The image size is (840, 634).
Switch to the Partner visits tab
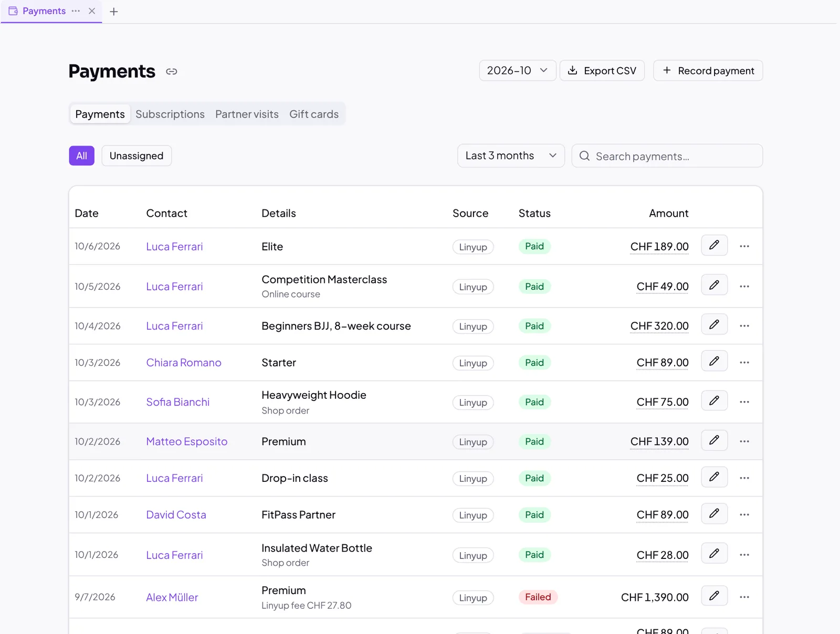247,114
